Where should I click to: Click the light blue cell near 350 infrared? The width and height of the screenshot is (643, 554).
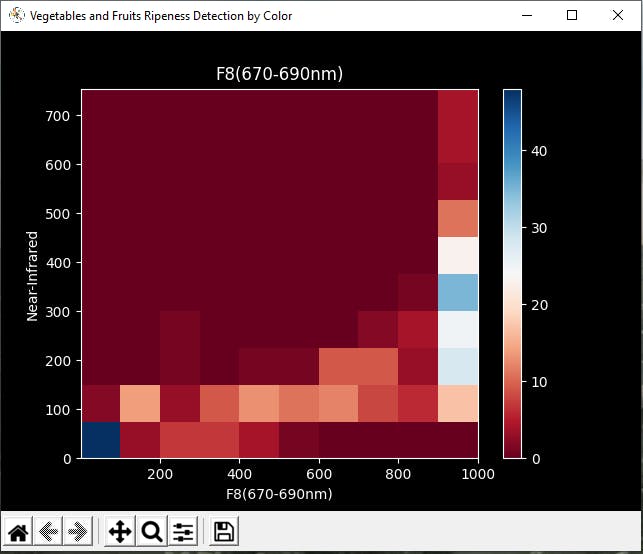pyautogui.click(x=458, y=292)
